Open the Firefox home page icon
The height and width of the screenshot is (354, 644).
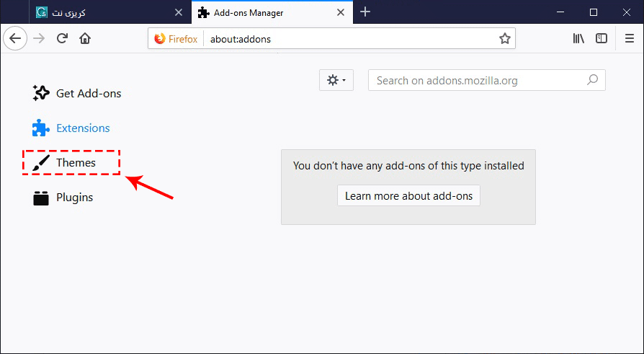click(x=85, y=39)
